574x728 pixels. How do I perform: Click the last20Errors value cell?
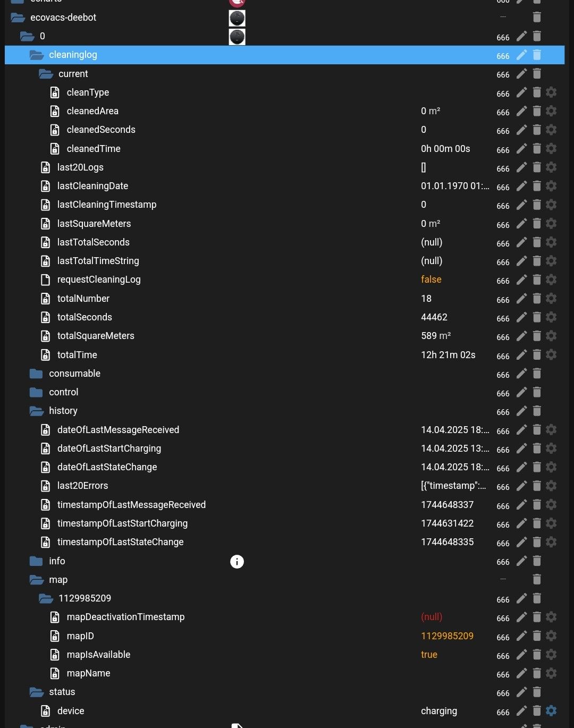click(453, 486)
